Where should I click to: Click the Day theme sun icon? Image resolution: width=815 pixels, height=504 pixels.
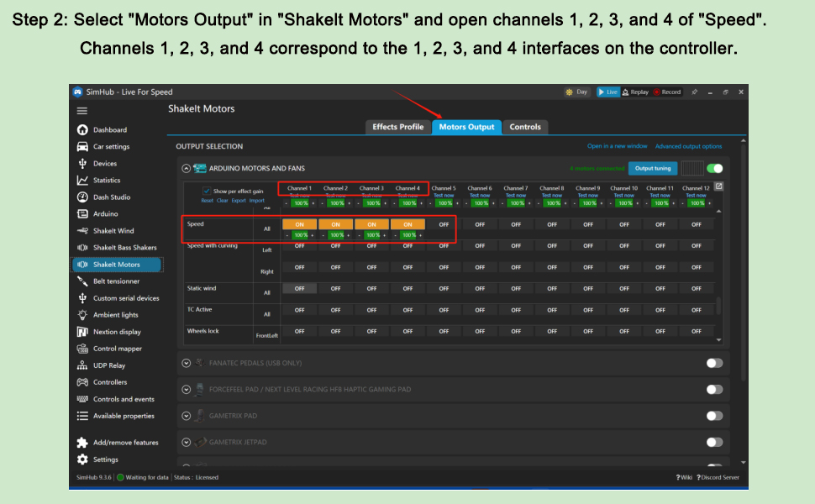(569, 92)
